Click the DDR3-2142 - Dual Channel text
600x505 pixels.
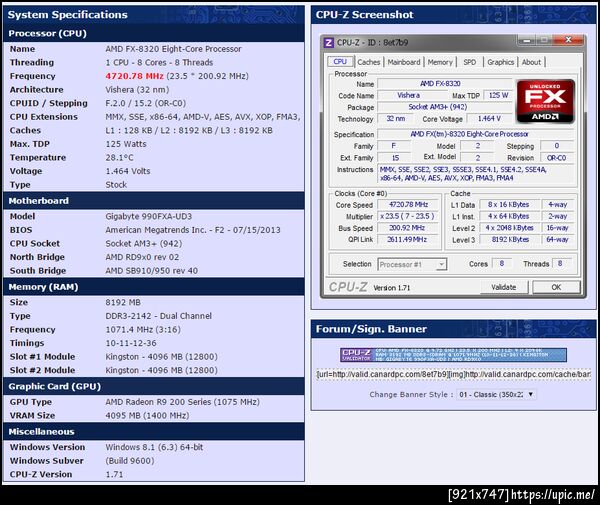point(158,316)
